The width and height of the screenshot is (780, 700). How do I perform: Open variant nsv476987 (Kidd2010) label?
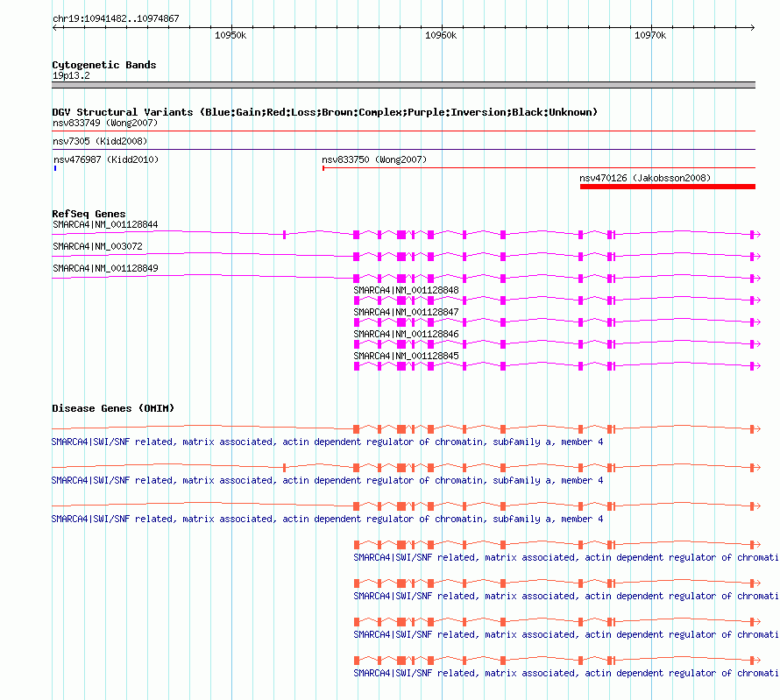tap(106, 159)
